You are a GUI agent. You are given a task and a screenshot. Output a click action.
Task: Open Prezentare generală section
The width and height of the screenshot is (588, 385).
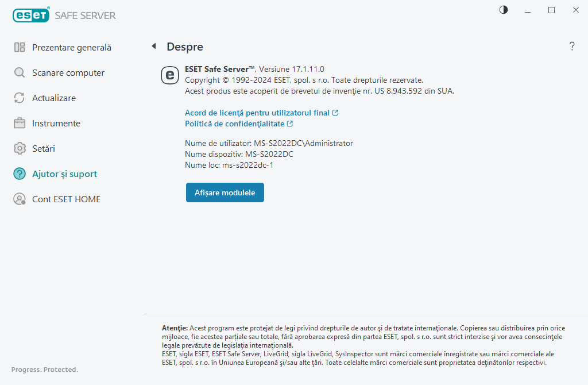click(72, 48)
